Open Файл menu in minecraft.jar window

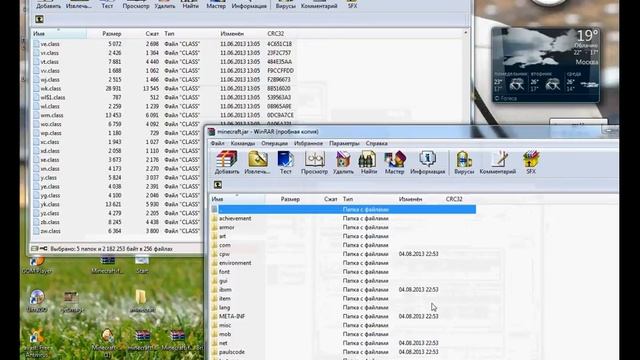point(218,144)
